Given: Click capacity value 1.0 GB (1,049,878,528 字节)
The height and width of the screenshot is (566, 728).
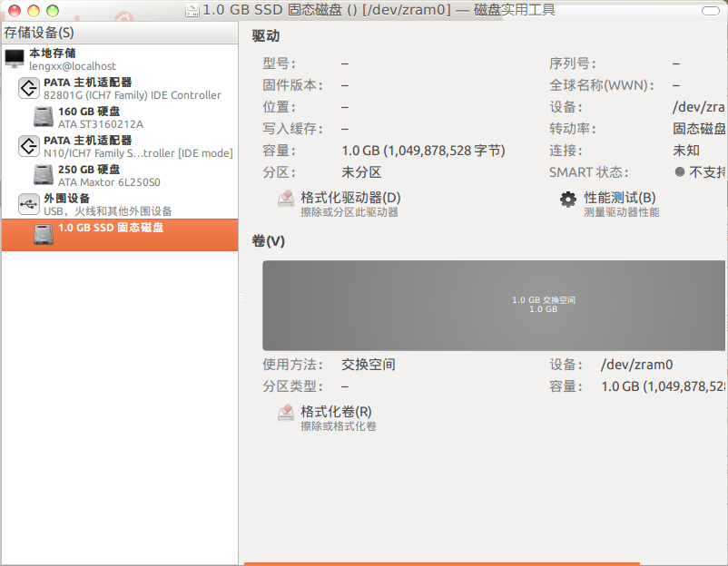Looking at the screenshot, I should coord(423,151).
